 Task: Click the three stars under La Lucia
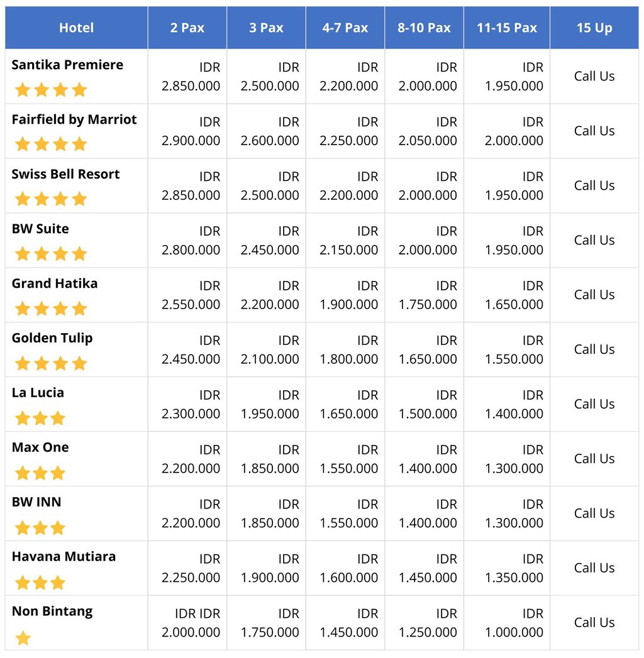[40, 417]
